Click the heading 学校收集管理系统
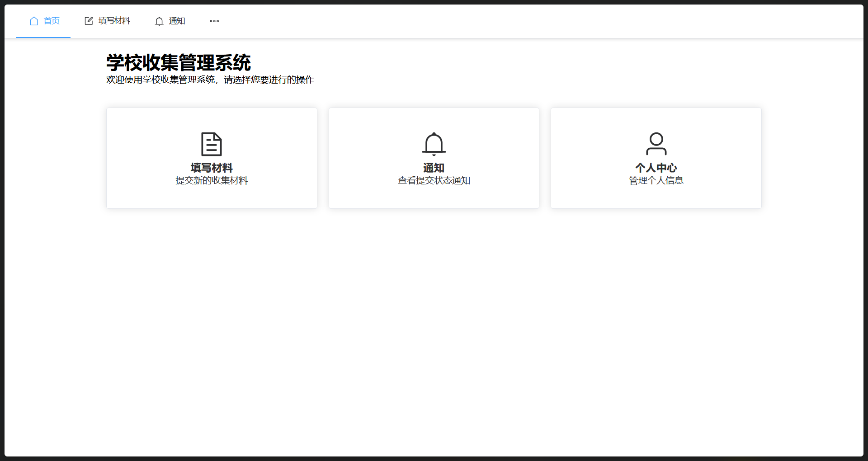 point(179,62)
